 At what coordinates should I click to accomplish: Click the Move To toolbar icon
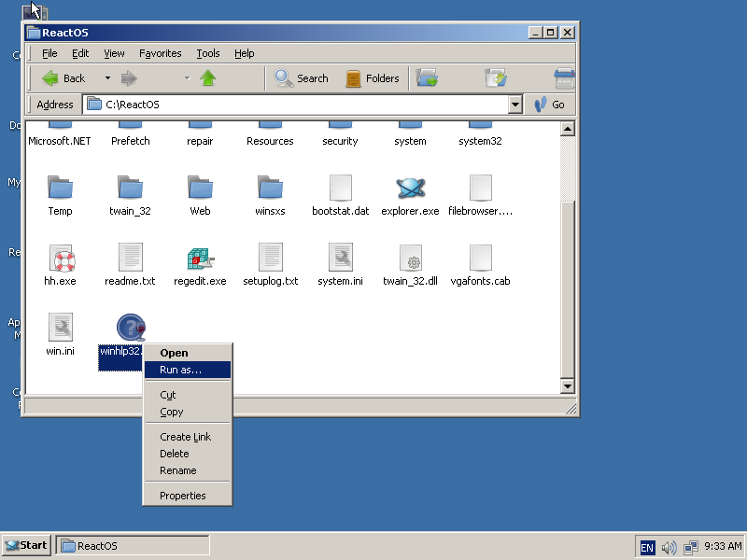click(427, 78)
